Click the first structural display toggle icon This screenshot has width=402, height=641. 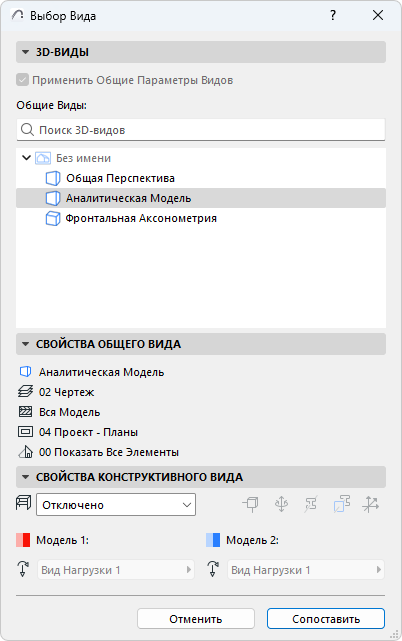[x=250, y=504]
